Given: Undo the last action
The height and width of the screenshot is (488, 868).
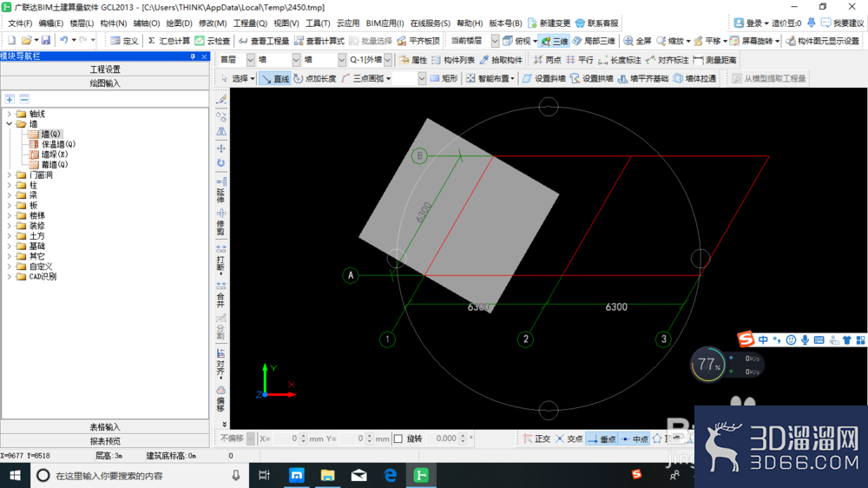Looking at the screenshot, I should [64, 41].
